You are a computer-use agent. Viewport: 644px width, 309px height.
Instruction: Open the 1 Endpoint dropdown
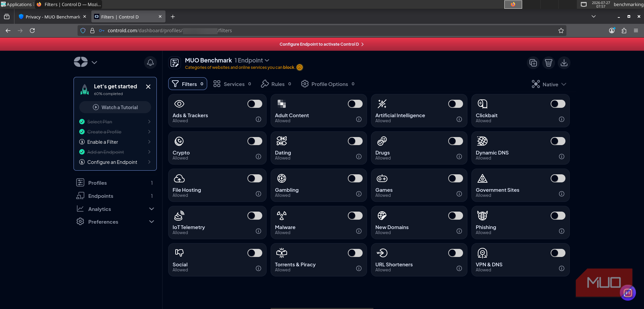coord(252,60)
